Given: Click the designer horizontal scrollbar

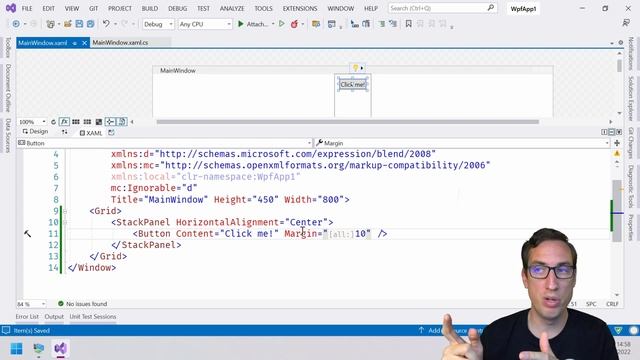Looking at the screenshot, I should pos(347,122).
